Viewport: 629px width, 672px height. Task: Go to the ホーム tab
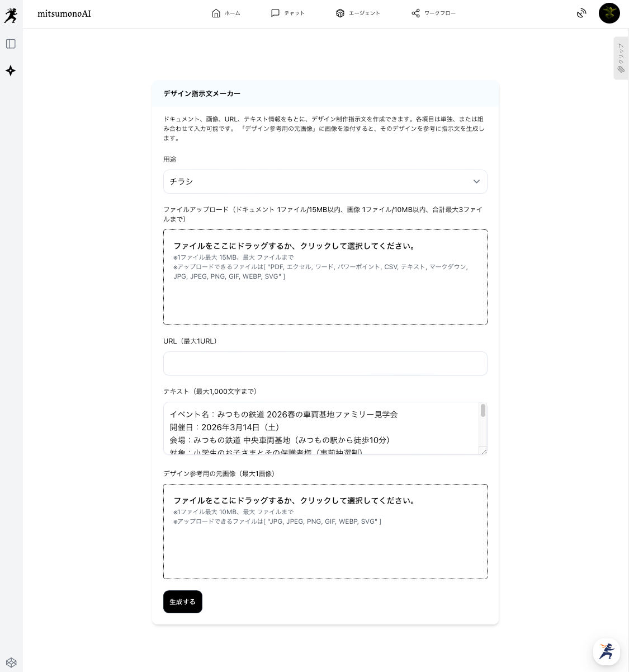click(226, 13)
